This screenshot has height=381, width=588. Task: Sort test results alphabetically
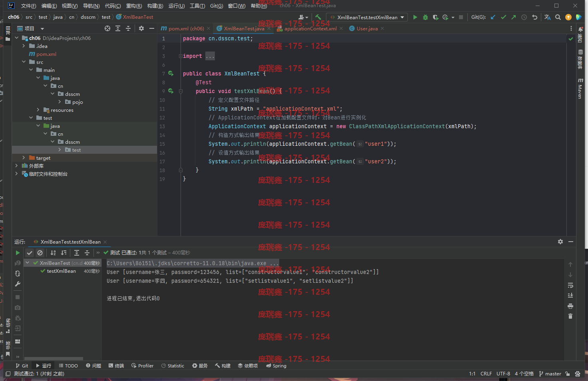[x=53, y=253]
